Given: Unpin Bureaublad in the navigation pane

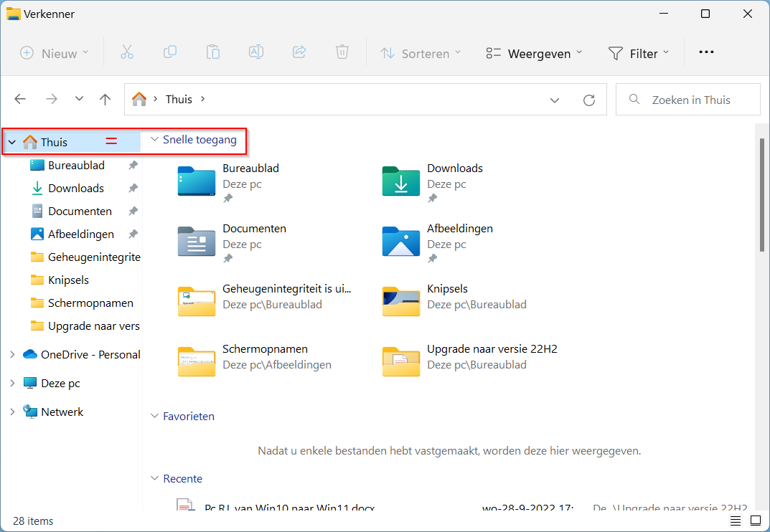Looking at the screenshot, I should 133,166.
